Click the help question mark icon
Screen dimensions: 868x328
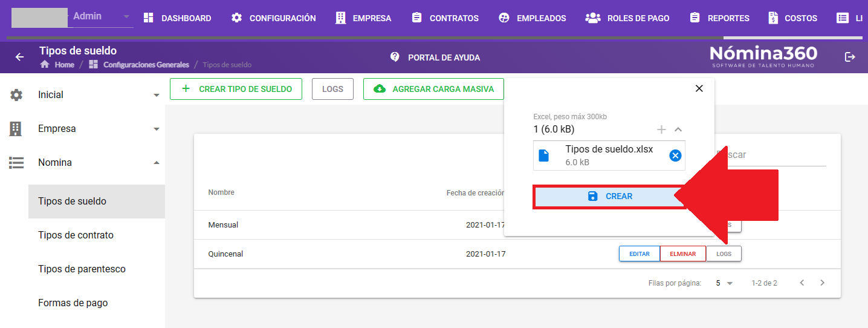pyautogui.click(x=395, y=57)
